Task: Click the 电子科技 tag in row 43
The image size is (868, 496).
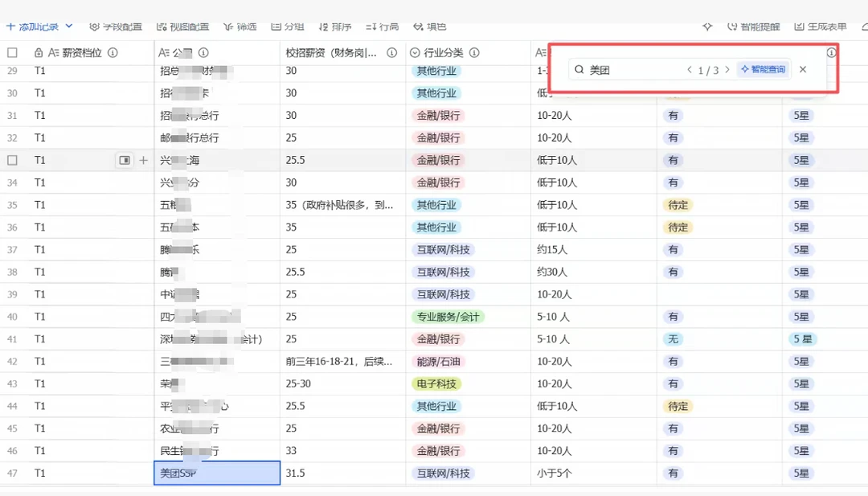Action: tap(436, 383)
